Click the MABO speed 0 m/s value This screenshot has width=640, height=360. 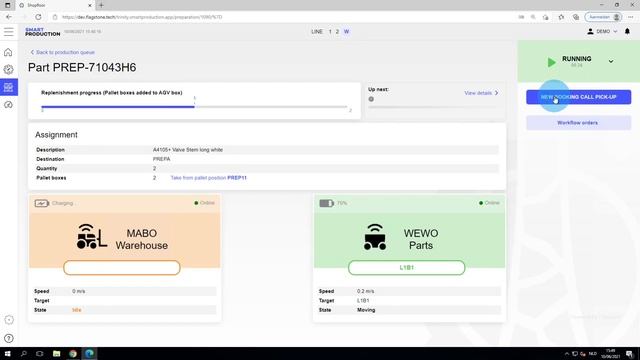(x=78, y=291)
